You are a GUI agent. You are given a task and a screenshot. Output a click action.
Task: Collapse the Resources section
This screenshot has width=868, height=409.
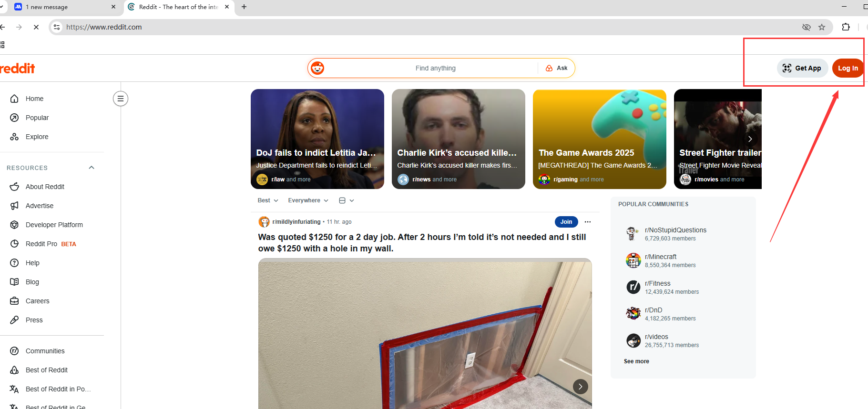click(x=92, y=168)
